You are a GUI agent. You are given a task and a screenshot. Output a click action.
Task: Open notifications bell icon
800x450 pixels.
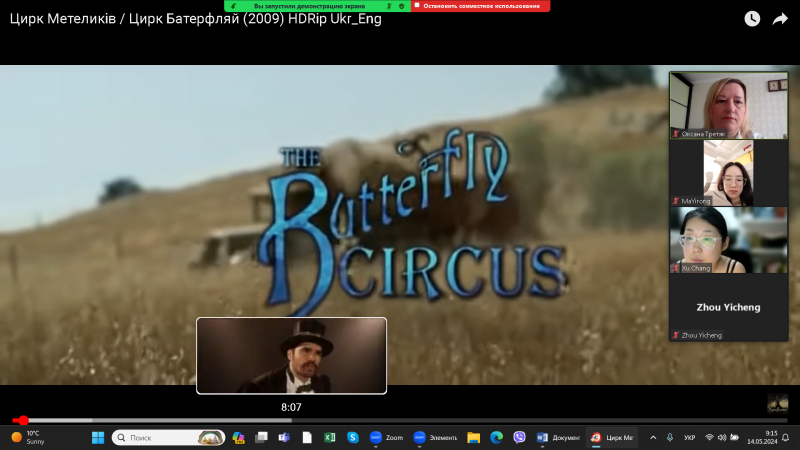tap(786, 438)
